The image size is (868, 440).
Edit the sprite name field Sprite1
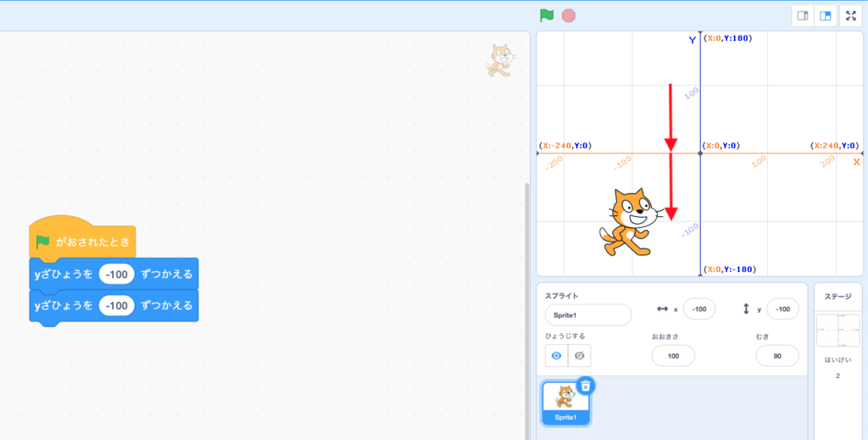(588, 315)
